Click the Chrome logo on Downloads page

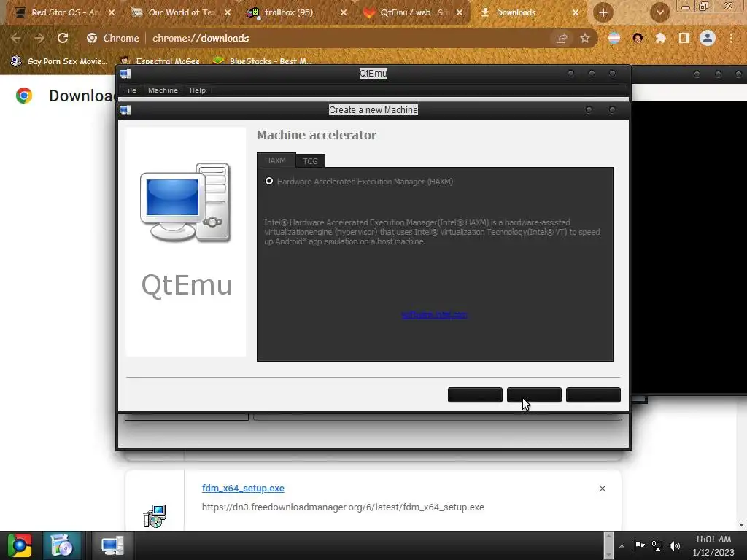[24, 96]
